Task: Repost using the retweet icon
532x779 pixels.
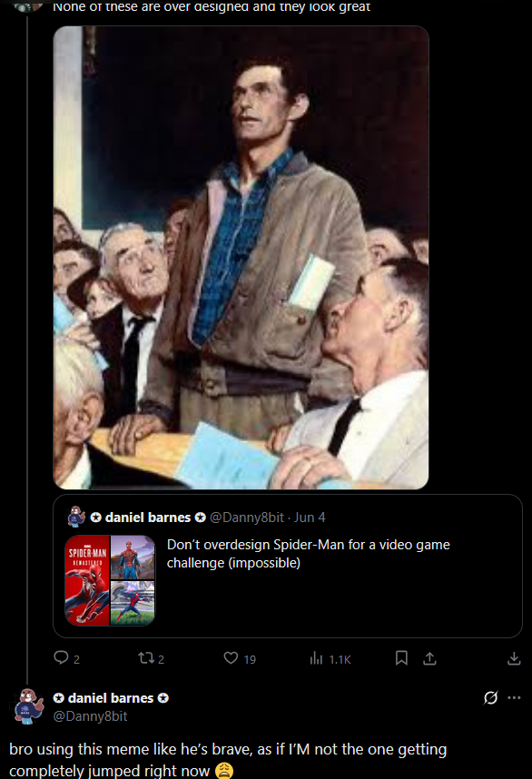Action: pos(146,658)
